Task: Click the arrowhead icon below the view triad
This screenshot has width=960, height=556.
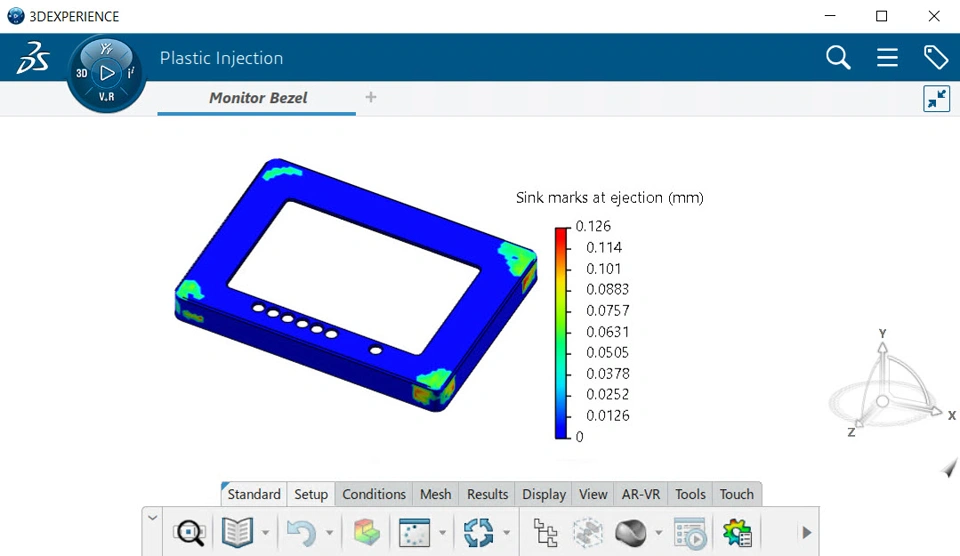Action: tap(949, 468)
